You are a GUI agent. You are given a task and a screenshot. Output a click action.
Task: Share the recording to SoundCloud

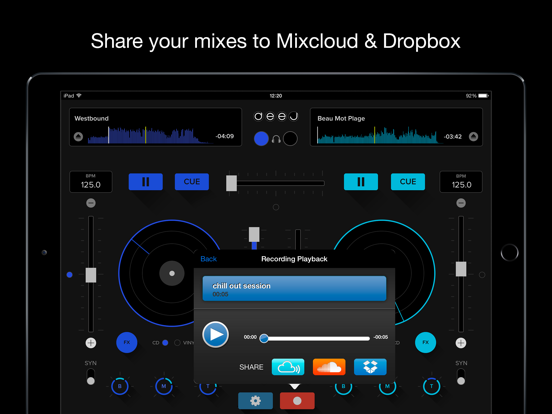click(x=329, y=367)
